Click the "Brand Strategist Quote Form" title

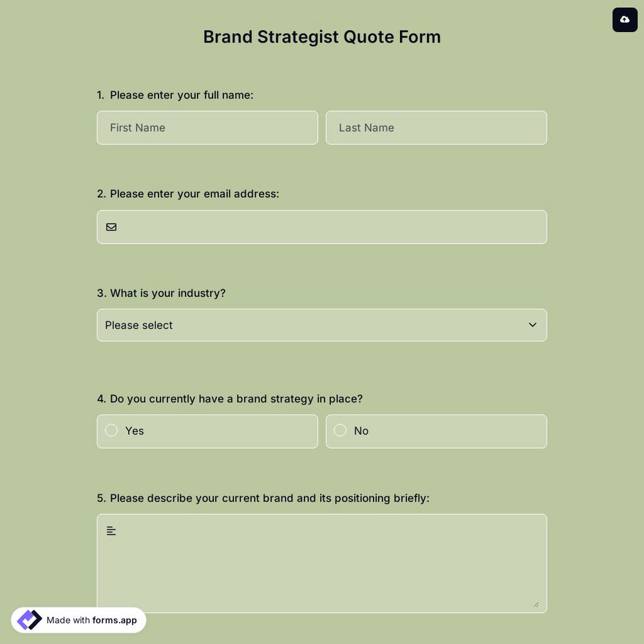322,37
